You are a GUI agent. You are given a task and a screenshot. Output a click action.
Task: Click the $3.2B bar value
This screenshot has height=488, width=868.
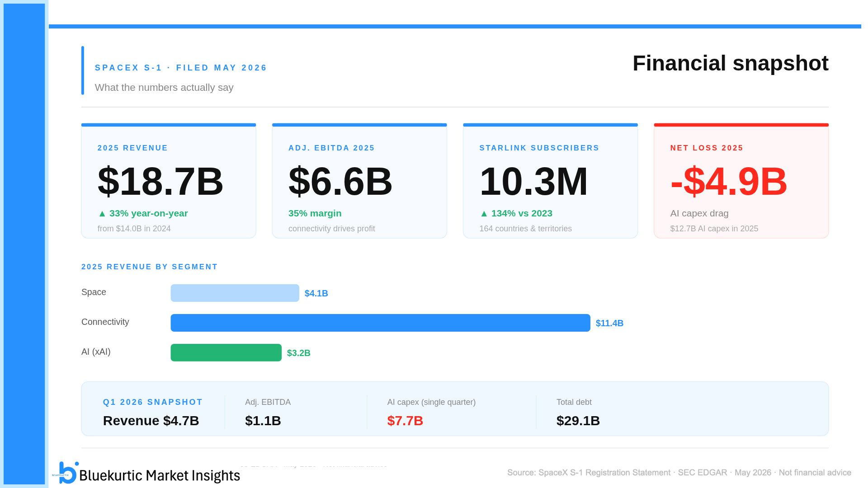pos(298,353)
